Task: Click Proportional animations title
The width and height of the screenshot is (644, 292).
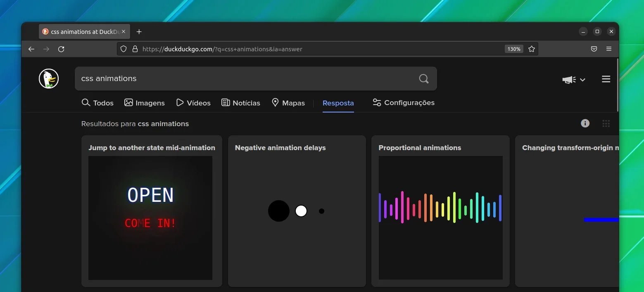Action: pyautogui.click(x=420, y=148)
